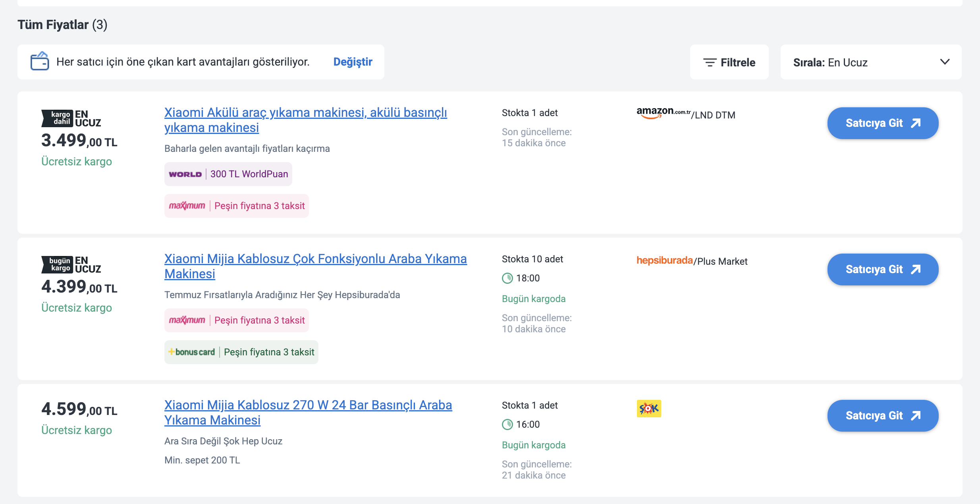Image resolution: width=980 pixels, height=504 pixels.
Task: Click the bonus card logo badge
Action: coord(191,352)
